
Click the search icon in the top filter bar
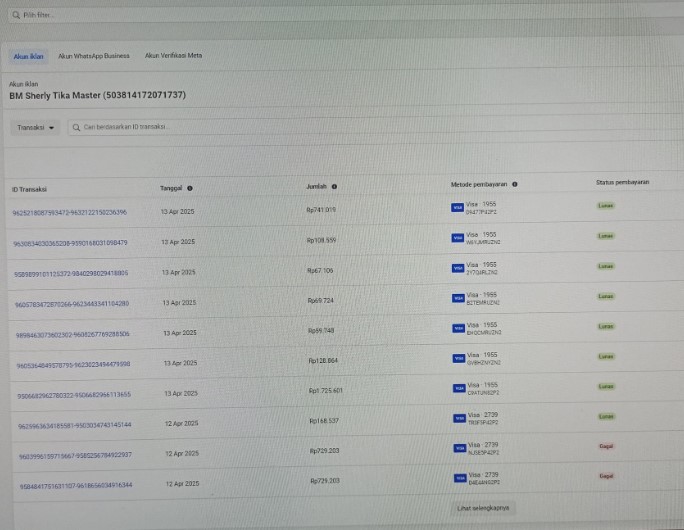(x=15, y=15)
